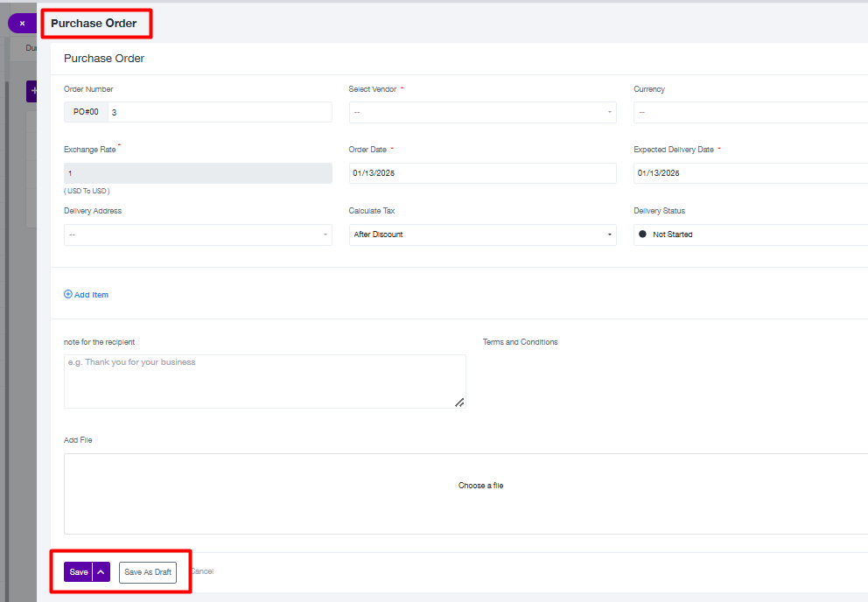Click the Purchase Order form heading

pos(104,59)
